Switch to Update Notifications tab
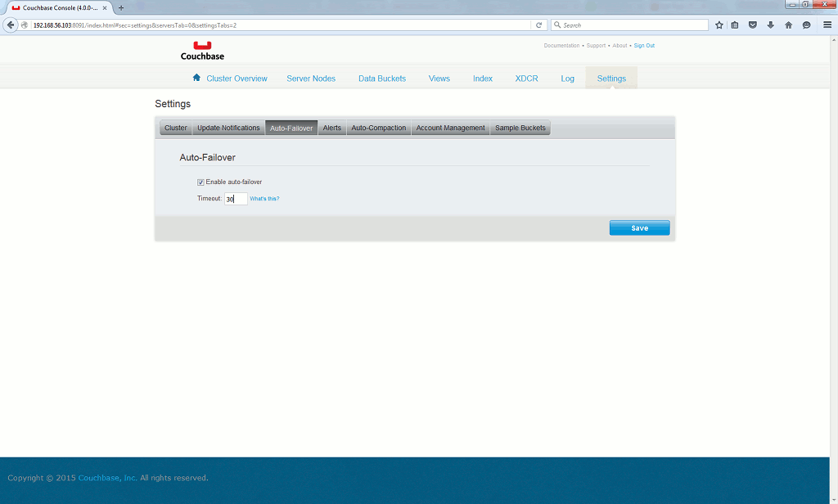The image size is (838, 504). (228, 128)
